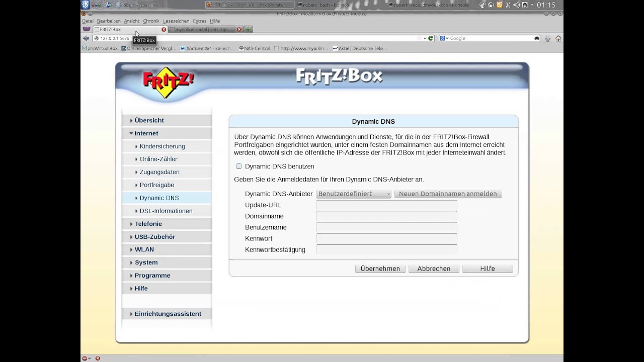
Task: Expand the Telefonie sidebar section
Action: tap(167, 224)
